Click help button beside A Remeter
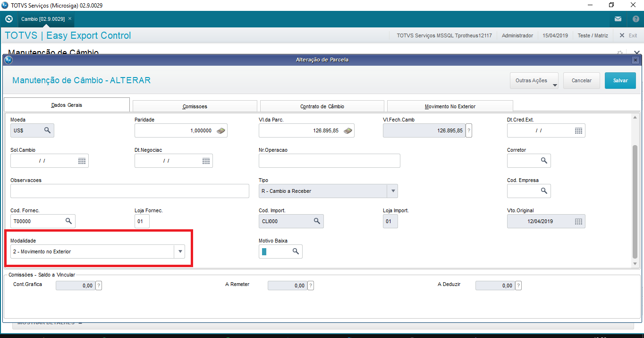 310,286
